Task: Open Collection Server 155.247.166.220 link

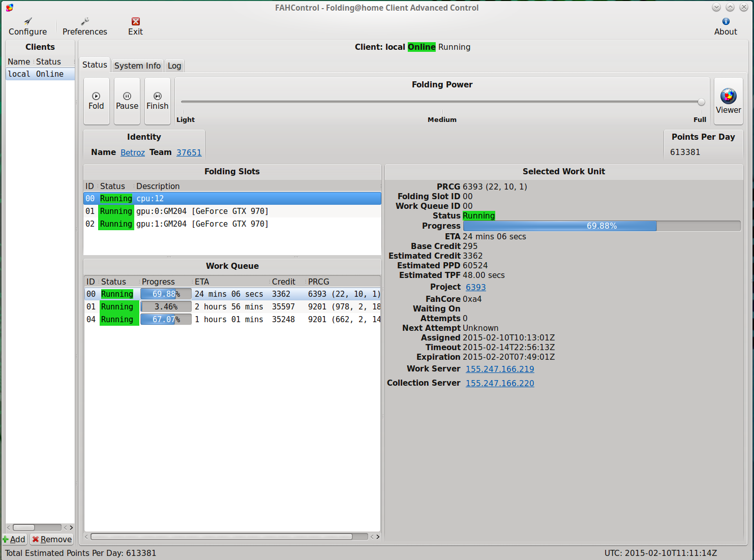Action: [x=500, y=383]
